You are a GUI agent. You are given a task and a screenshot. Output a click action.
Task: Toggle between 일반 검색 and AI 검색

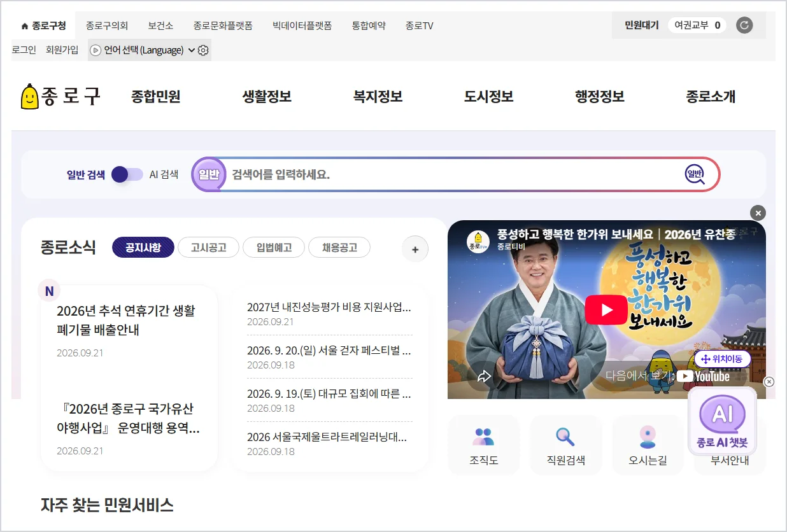point(127,174)
